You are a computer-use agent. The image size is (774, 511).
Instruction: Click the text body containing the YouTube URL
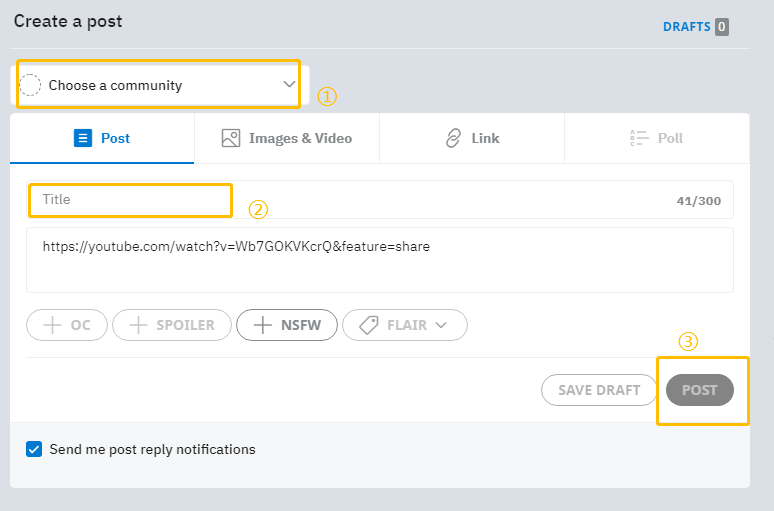coord(380,259)
